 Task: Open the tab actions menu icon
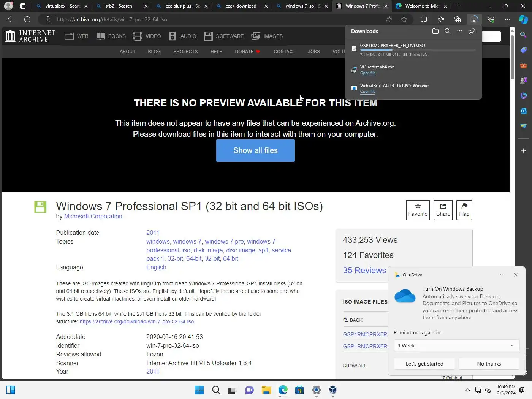coord(23,6)
